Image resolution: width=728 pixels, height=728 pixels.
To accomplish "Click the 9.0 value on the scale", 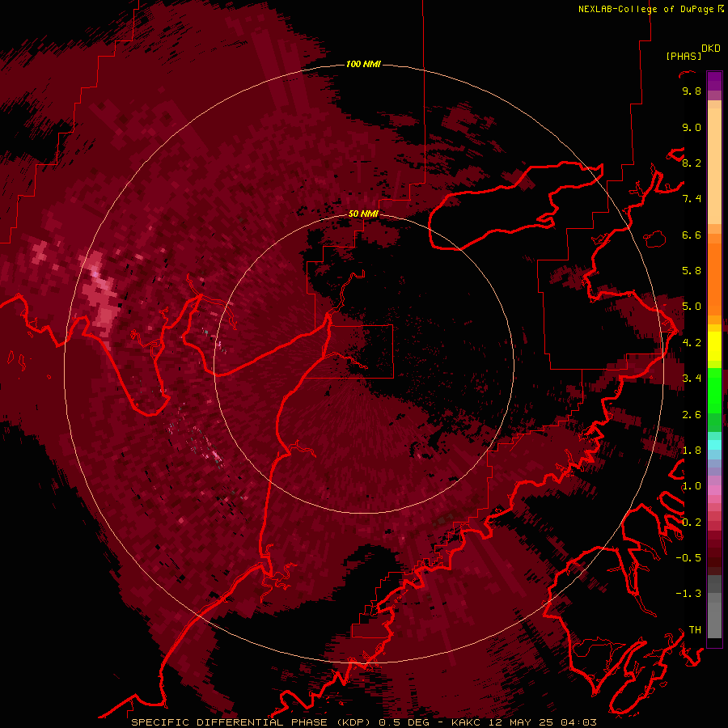I will 692,127.
